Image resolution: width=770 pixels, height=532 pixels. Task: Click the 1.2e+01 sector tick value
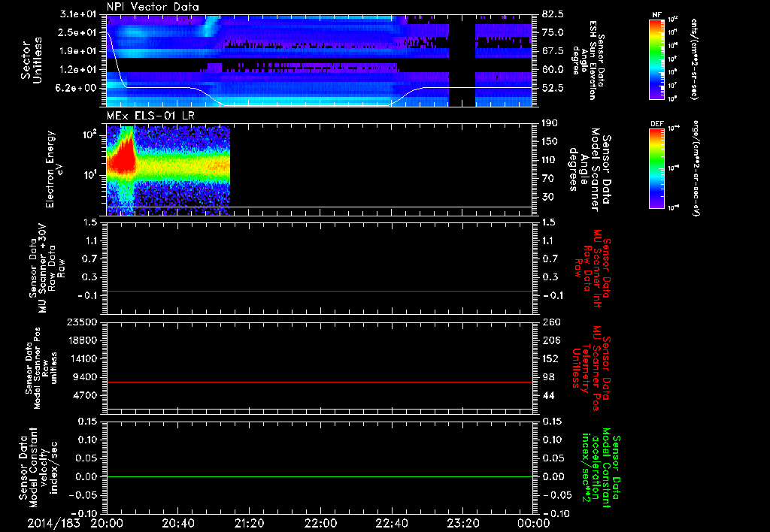tap(78, 70)
